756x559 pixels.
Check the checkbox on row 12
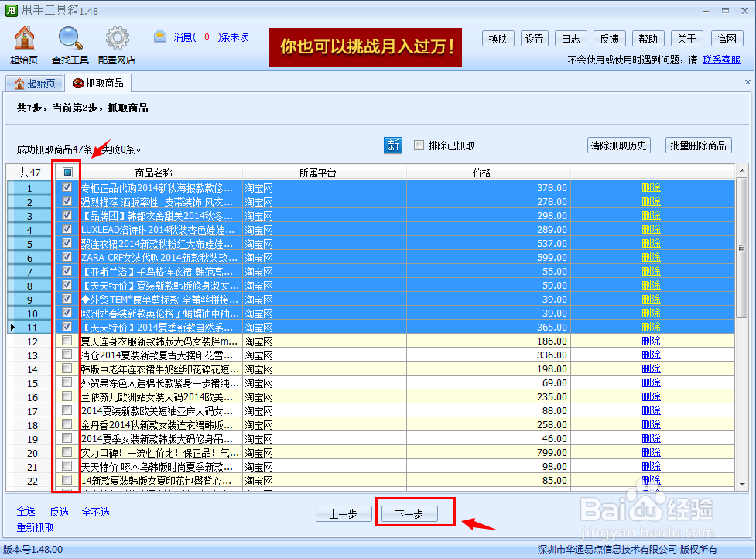click(66, 341)
